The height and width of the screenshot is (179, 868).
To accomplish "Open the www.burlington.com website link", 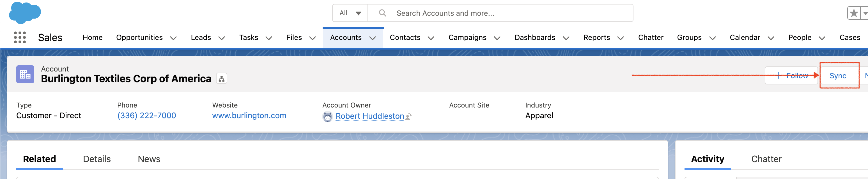I will [249, 115].
